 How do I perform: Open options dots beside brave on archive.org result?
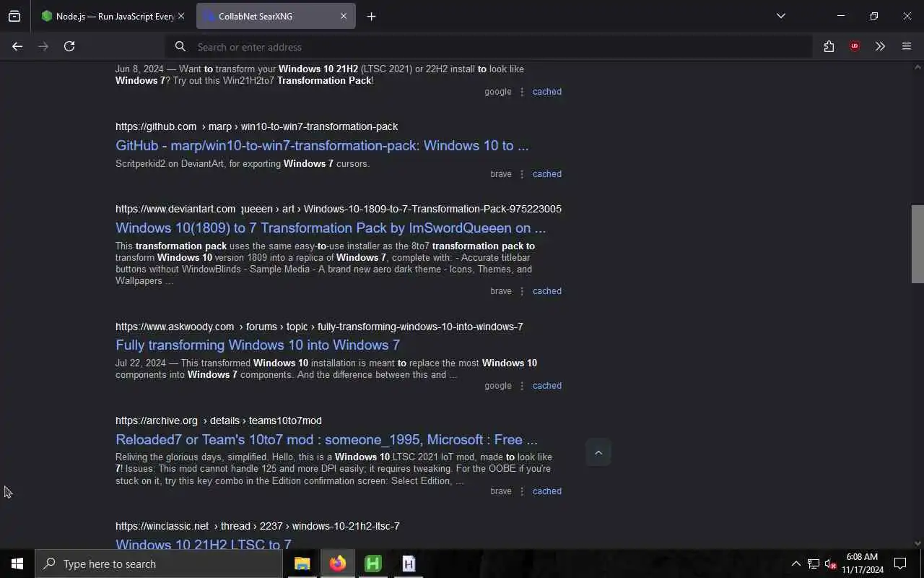click(x=522, y=491)
